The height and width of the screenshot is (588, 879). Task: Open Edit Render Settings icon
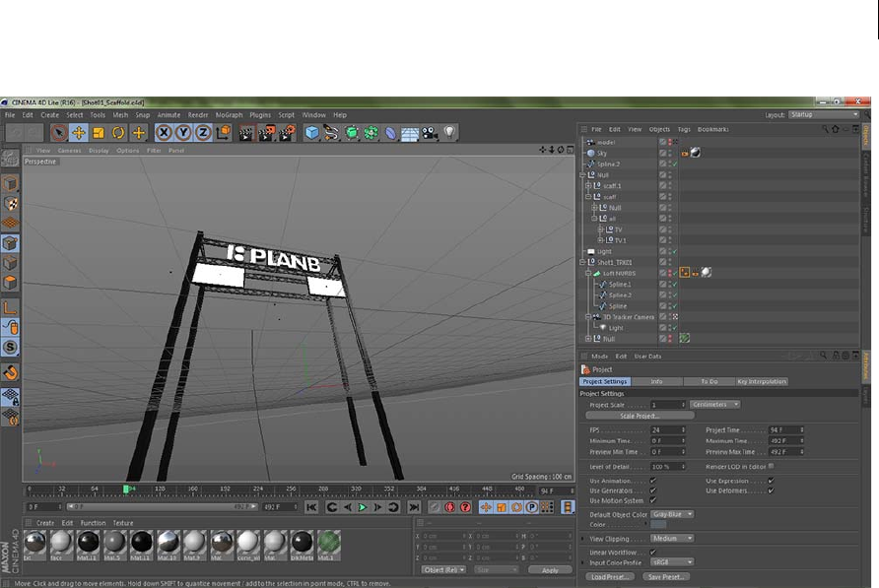(x=287, y=133)
